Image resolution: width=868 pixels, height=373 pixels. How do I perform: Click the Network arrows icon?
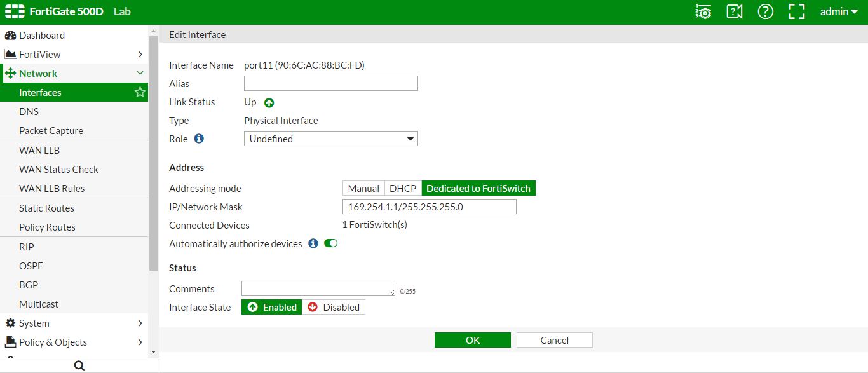(x=10, y=73)
